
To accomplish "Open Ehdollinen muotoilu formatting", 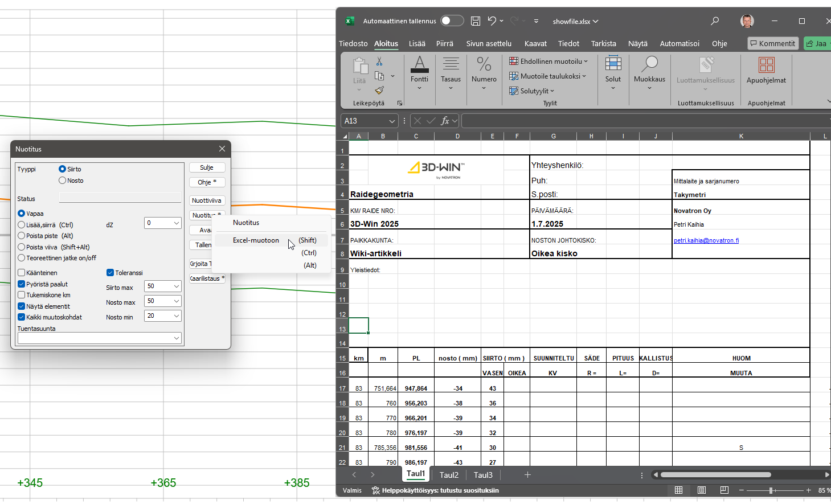I will pos(548,60).
